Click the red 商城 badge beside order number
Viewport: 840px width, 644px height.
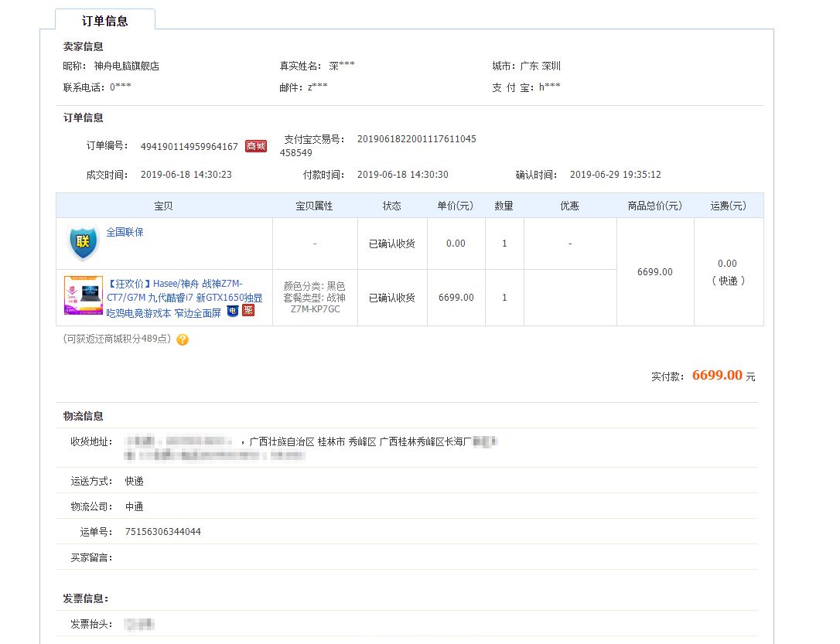pos(256,146)
